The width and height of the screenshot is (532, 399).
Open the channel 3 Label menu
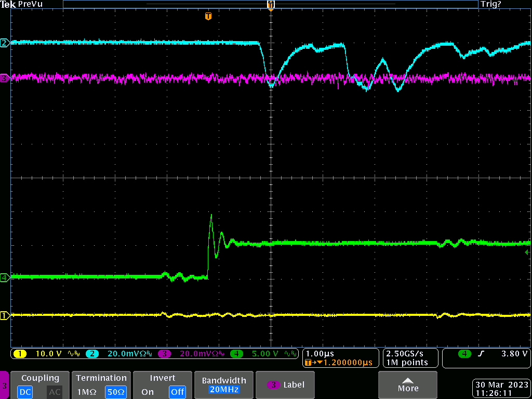click(286, 385)
